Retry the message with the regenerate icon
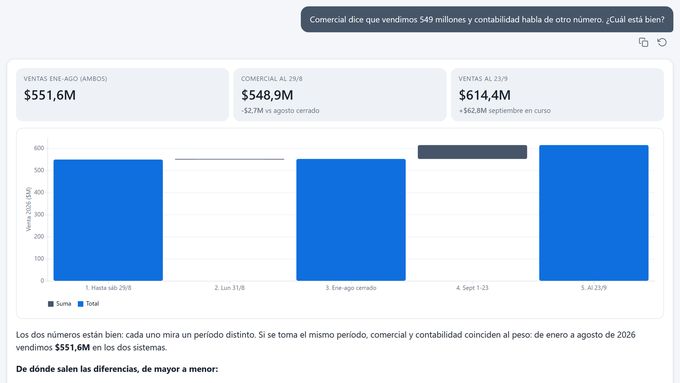680x383 pixels. (662, 42)
